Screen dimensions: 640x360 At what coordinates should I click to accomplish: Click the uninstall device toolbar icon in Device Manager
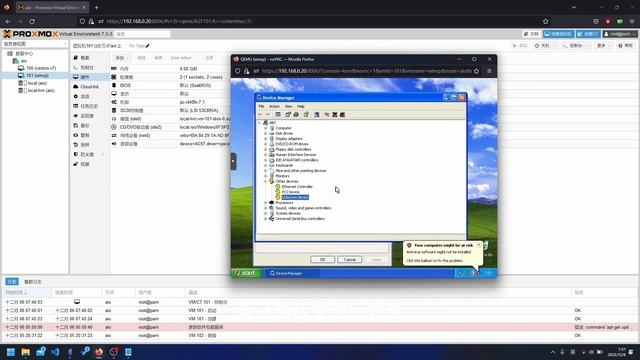(x=335, y=115)
